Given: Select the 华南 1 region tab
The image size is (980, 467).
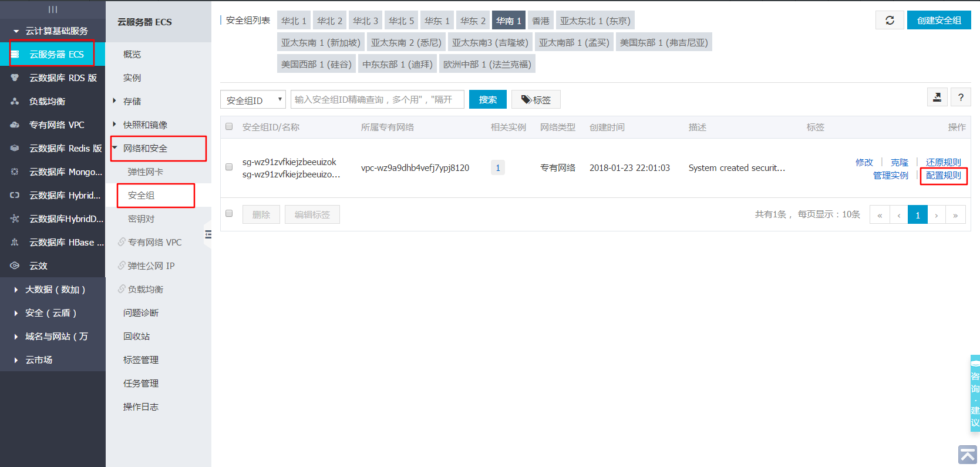Looking at the screenshot, I should 508,21.
